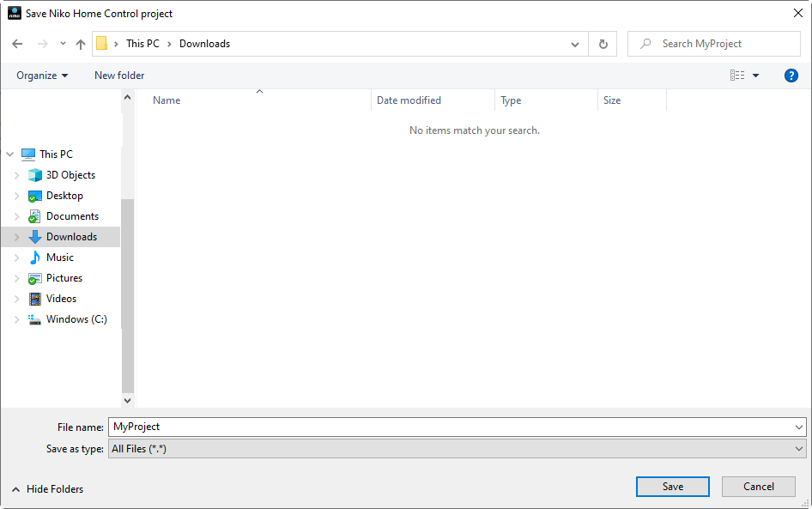This screenshot has width=812, height=509.
Task: Click This PC in address breadcrumb
Action: tap(142, 44)
